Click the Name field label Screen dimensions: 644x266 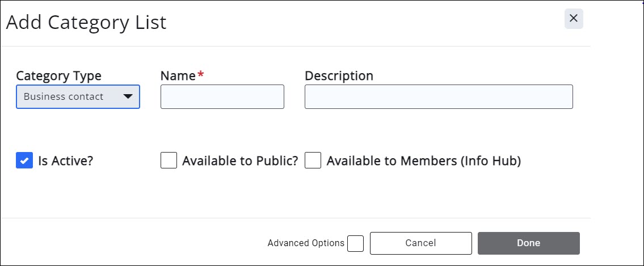pos(178,76)
